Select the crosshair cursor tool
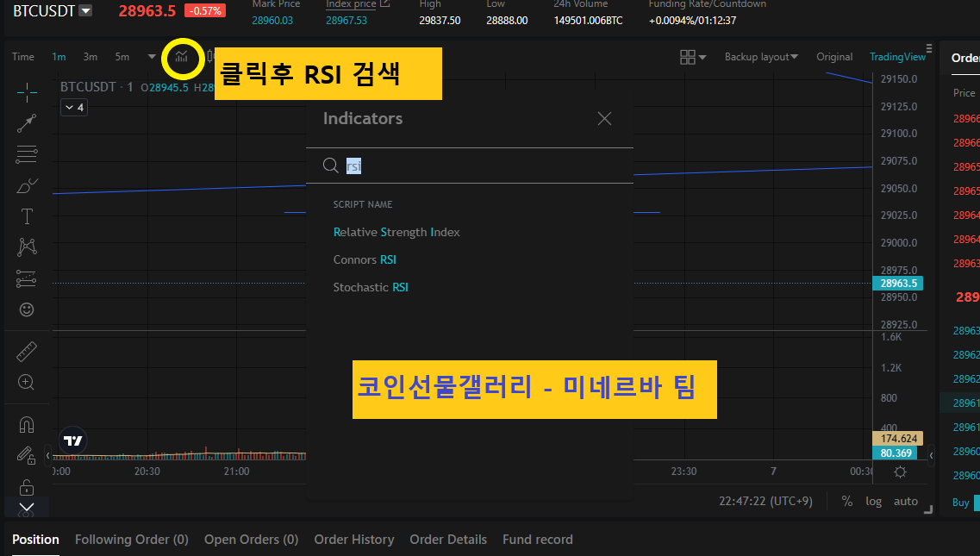Screen dimensions: 980x556 tap(26, 92)
